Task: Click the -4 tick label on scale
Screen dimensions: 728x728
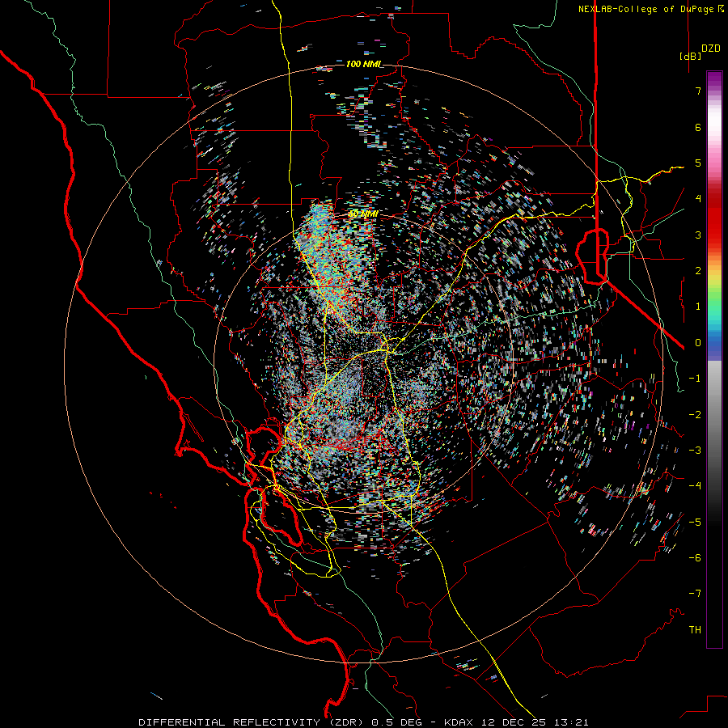Action: (x=695, y=486)
